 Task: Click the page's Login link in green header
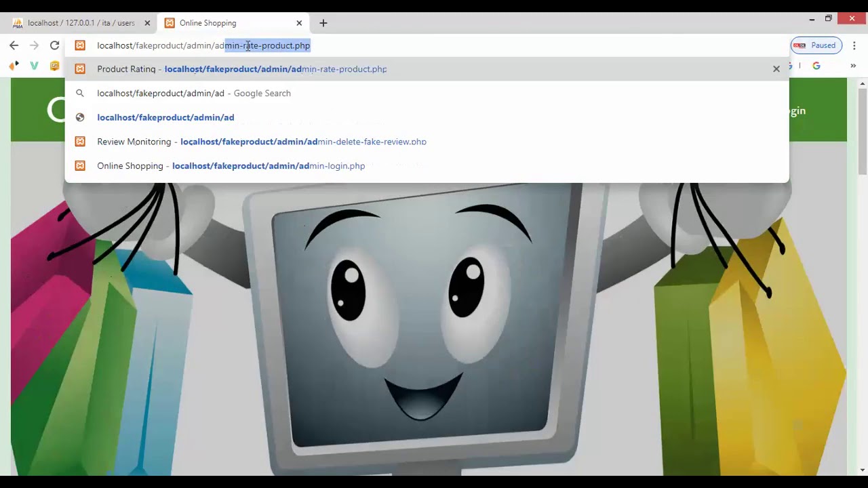pos(797,110)
